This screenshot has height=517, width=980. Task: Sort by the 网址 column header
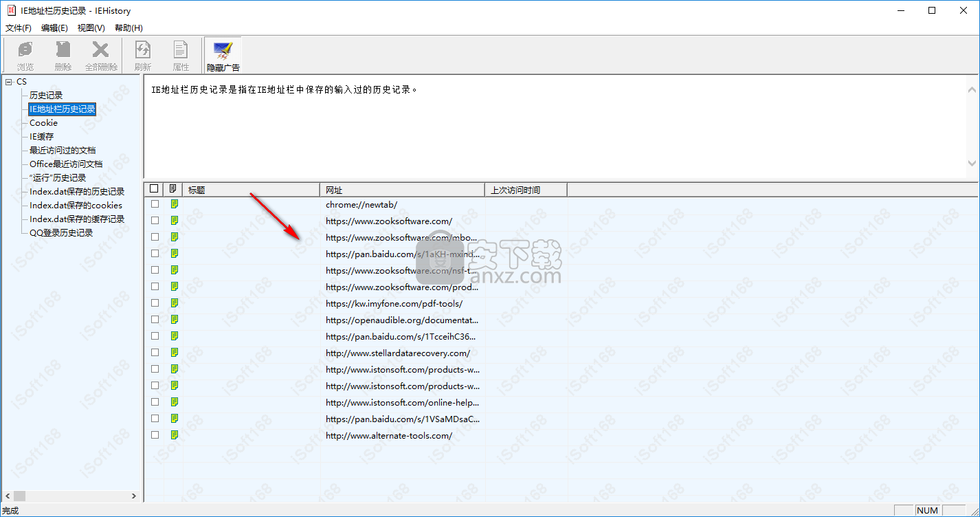[403, 190]
